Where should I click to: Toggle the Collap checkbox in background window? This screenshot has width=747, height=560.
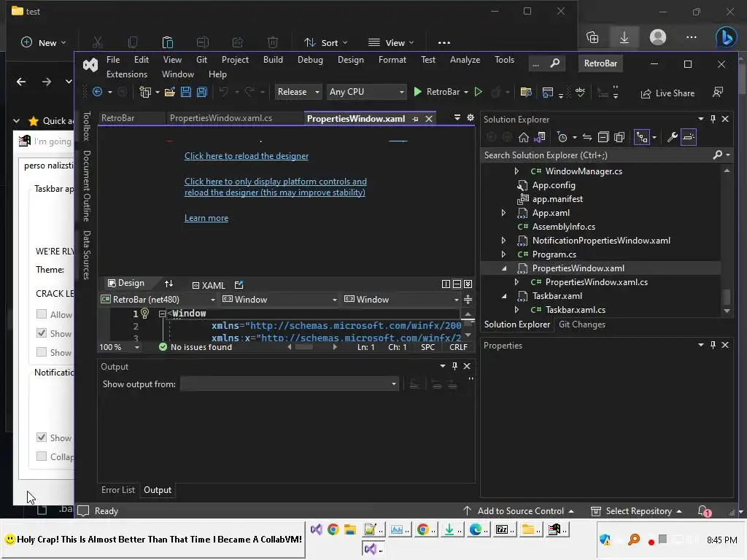point(42,456)
